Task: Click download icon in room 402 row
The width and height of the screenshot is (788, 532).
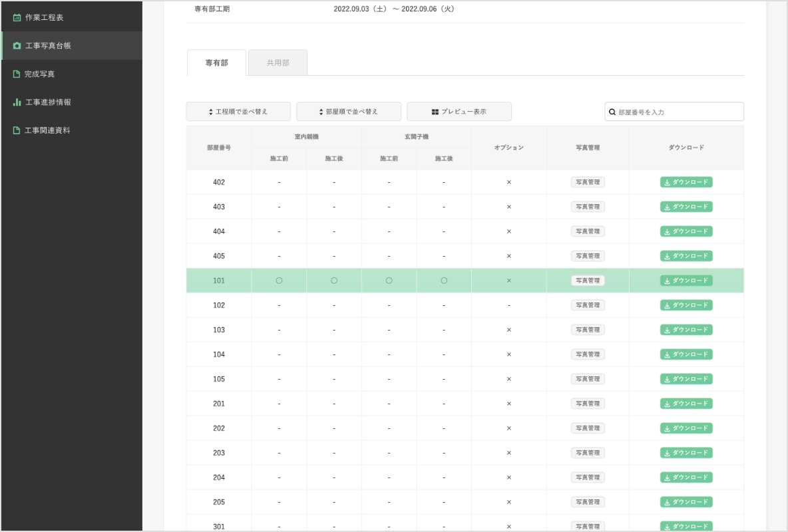Action: (x=666, y=182)
